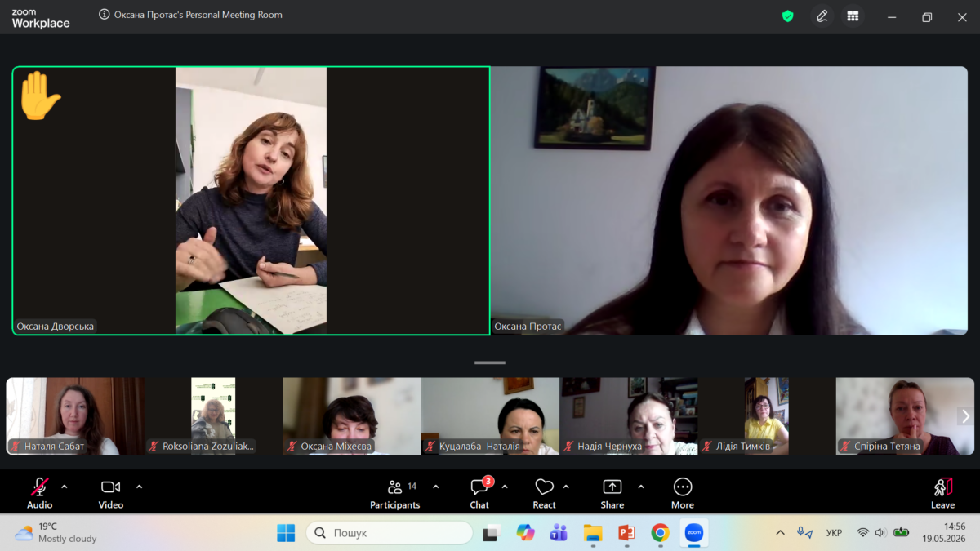
Task: Expand video options arrow next to Video
Action: pyautogui.click(x=139, y=487)
